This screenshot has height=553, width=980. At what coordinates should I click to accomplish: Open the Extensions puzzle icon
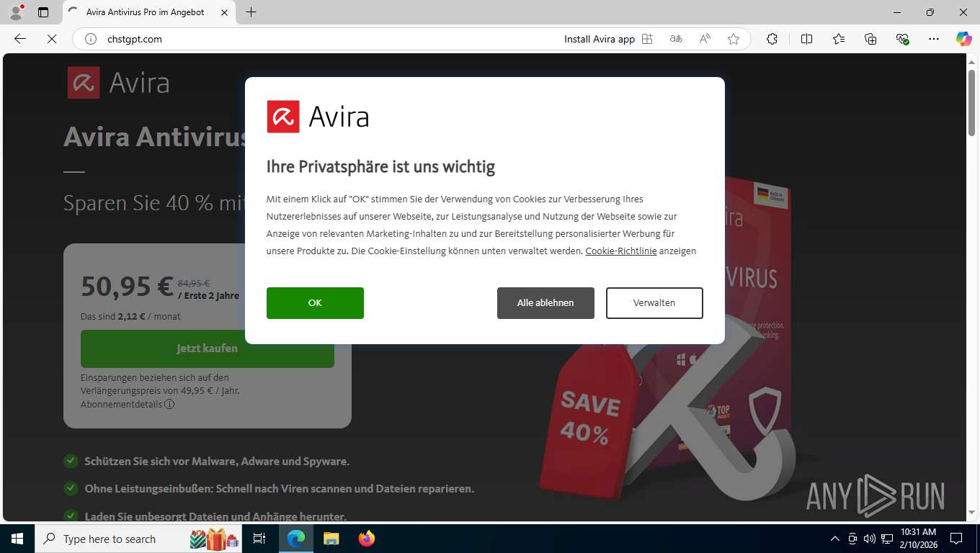(x=772, y=39)
